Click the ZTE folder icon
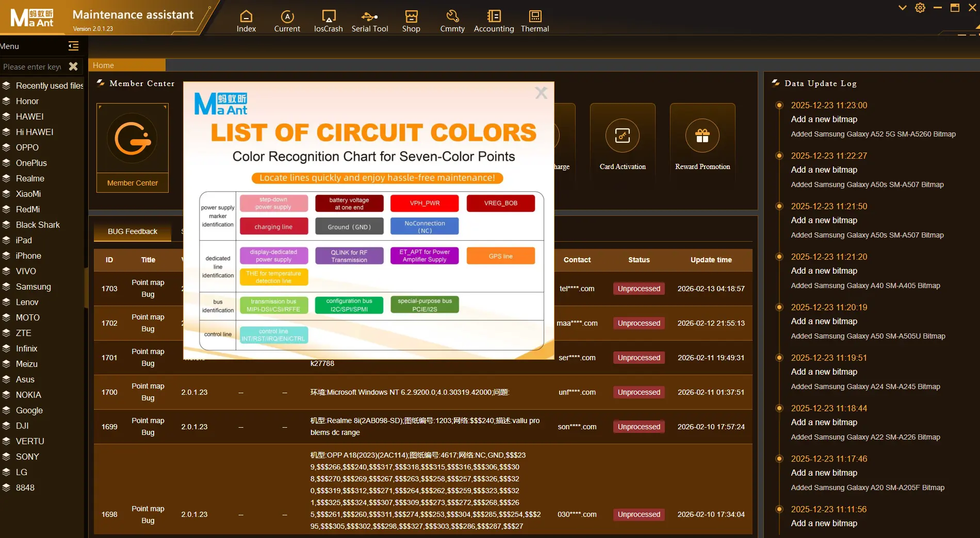980x538 pixels. (6, 333)
